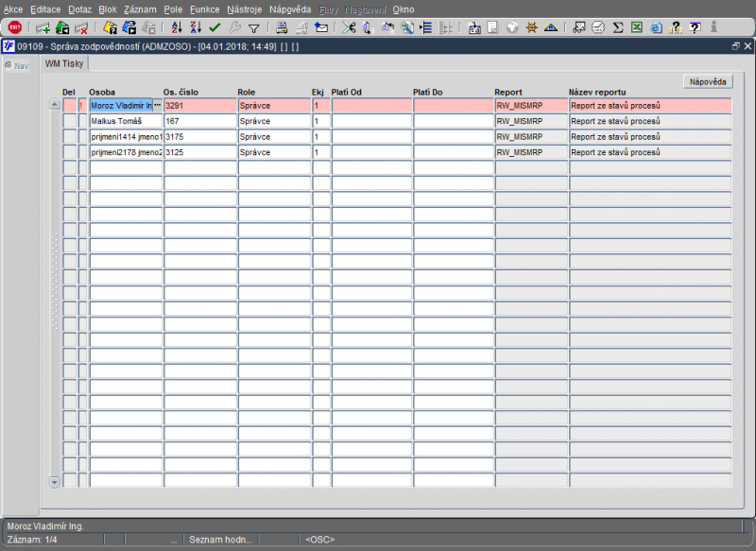Open the Záznam menu
The height and width of the screenshot is (551, 756).
140,9
